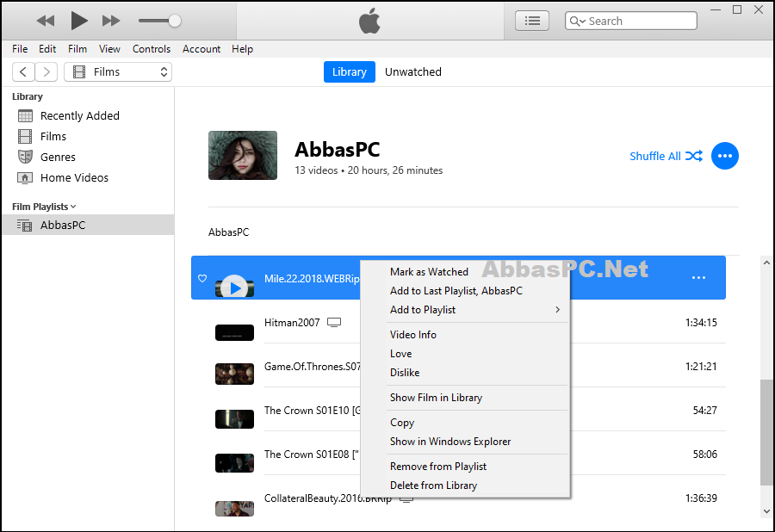Click The Crown S01E10 thumbnail
Screen dimensions: 775x532
tap(234, 419)
